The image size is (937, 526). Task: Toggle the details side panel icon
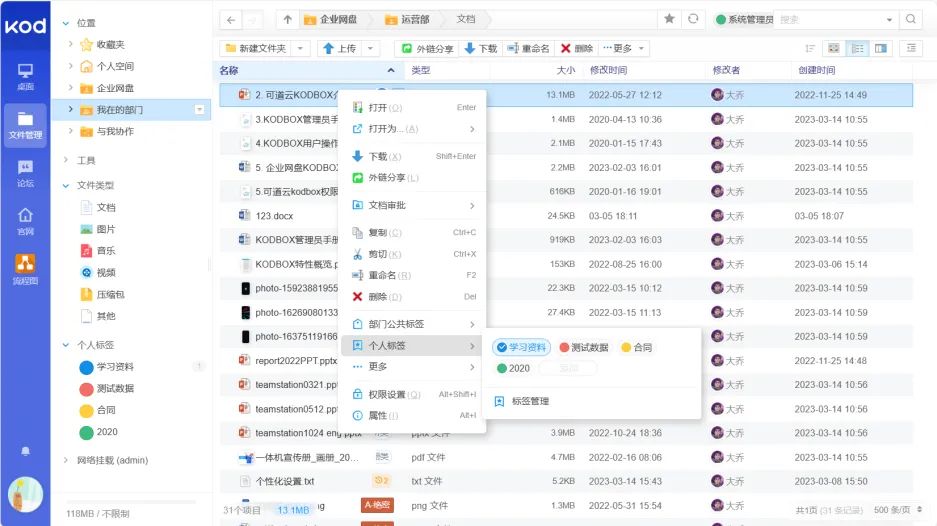pyautogui.click(x=911, y=48)
